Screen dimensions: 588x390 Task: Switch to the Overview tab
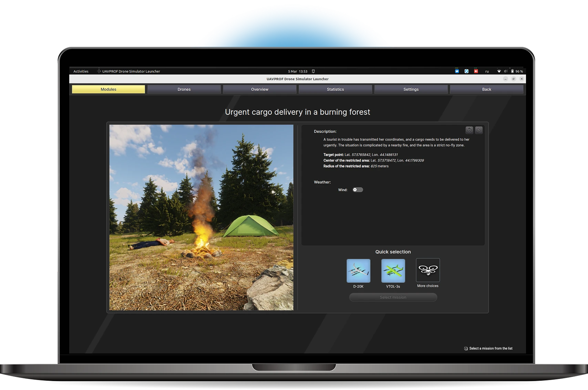260,89
